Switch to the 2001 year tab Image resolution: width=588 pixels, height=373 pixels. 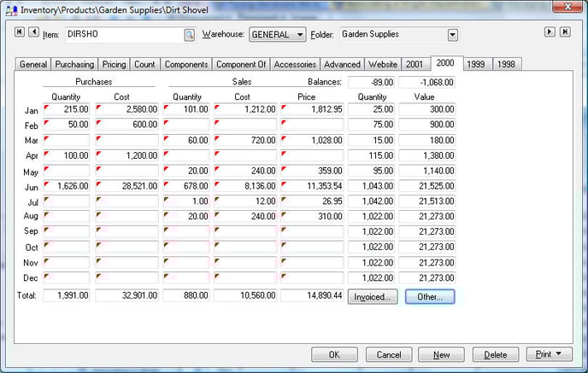point(415,64)
